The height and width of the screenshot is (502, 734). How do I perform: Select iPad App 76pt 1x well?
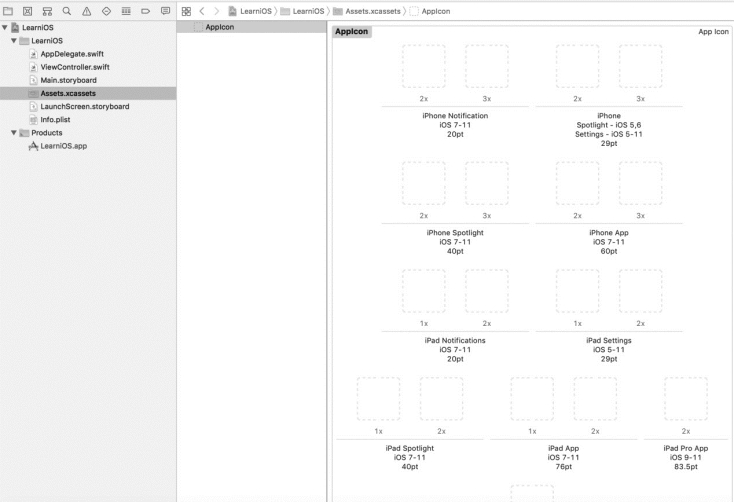[532, 399]
